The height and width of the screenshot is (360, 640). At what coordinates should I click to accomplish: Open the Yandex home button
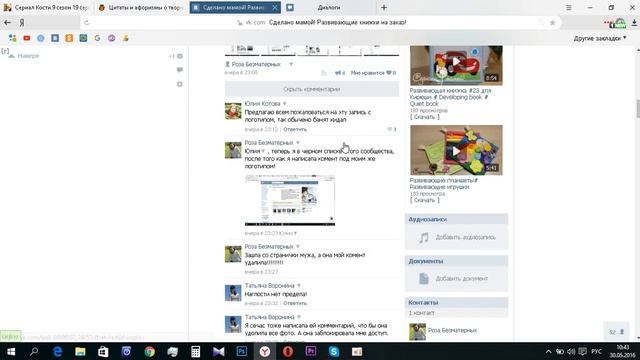click(x=22, y=23)
